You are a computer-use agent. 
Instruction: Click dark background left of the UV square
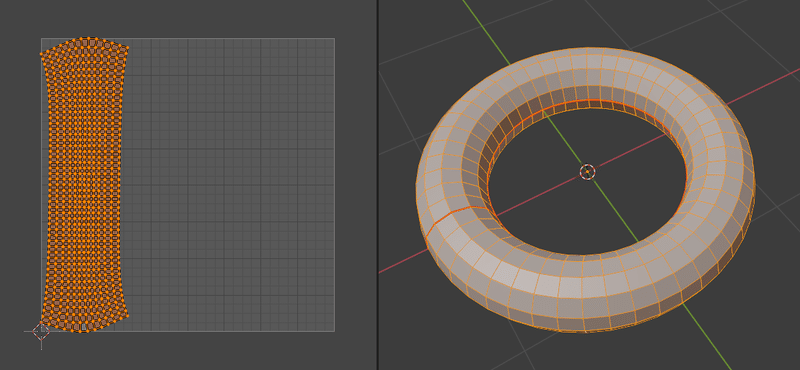pos(20,184)
